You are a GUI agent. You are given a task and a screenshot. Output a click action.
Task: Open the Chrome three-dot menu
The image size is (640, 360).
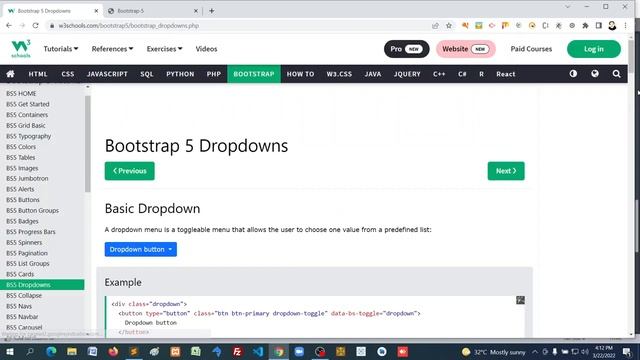coord(625,25)
